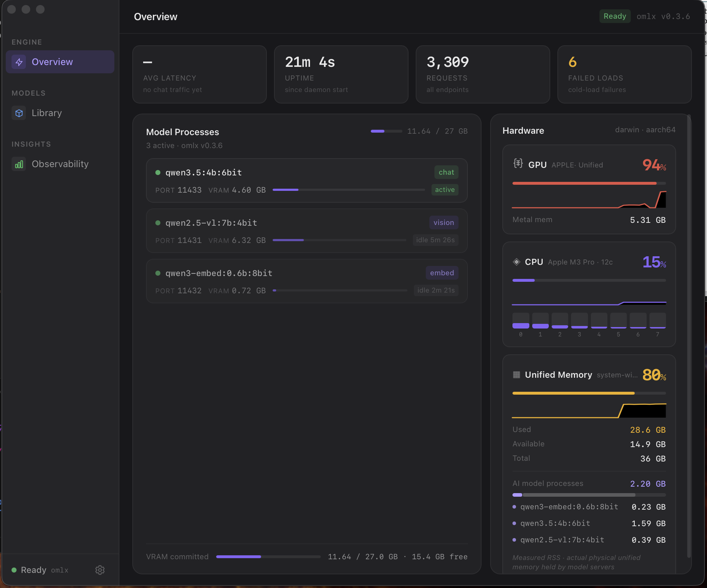
Task: Click the Model Processes header memory bar
Action: pos(386,131)
